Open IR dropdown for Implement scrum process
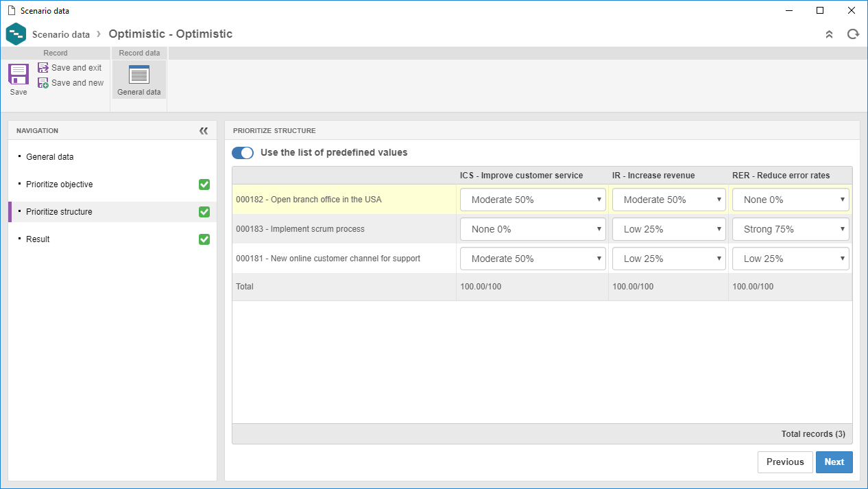Viewport: 868px width, 489px height. 669,229
